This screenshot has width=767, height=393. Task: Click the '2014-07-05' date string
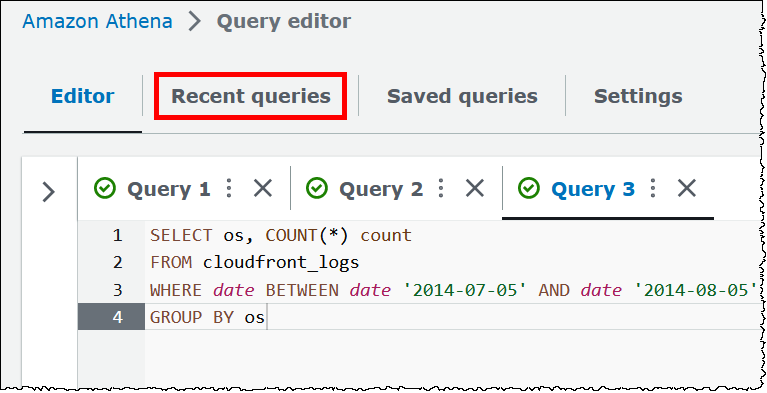(x=465, y=290)
